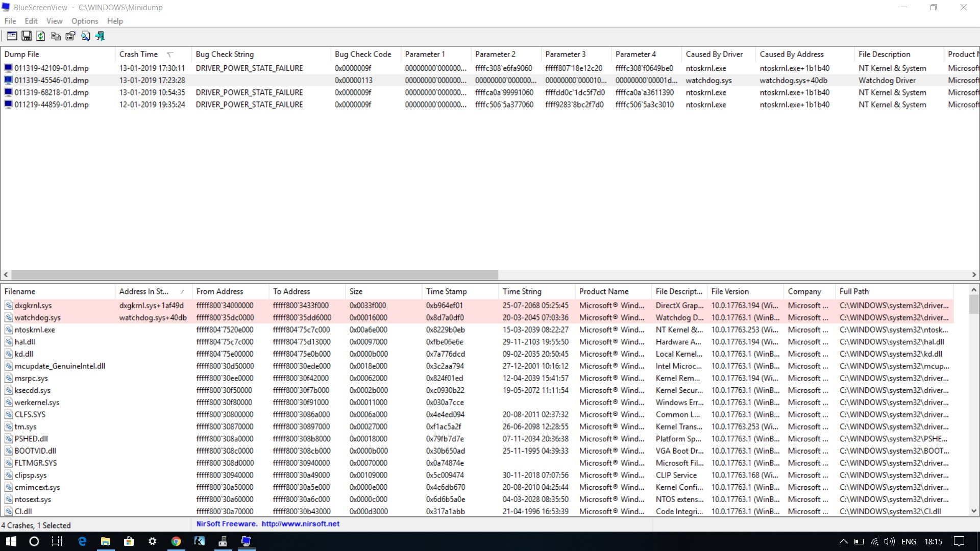
Task: Click the Save Selected Items floppy icon
Action: [x=27, y=36]
